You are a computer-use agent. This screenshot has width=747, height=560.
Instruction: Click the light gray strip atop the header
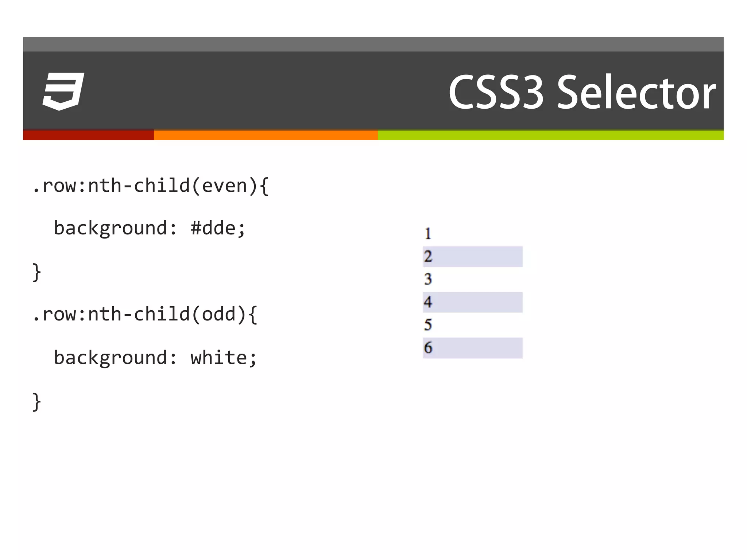(x=373, y=44)
